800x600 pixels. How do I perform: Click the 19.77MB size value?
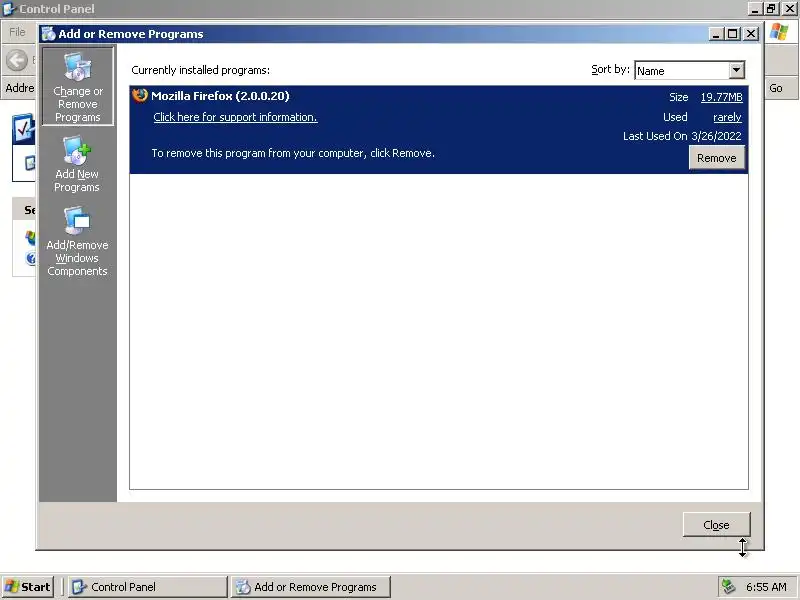tap(721, 97)
